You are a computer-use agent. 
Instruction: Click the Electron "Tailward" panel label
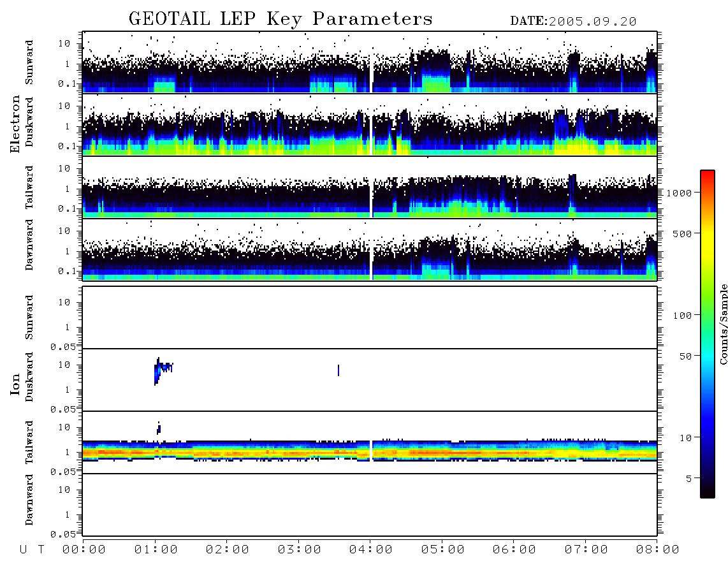point(29,187)
